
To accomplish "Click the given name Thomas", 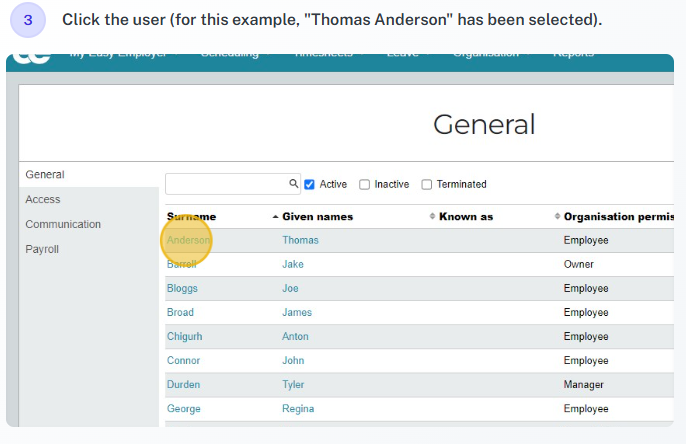I will (300, 240).
